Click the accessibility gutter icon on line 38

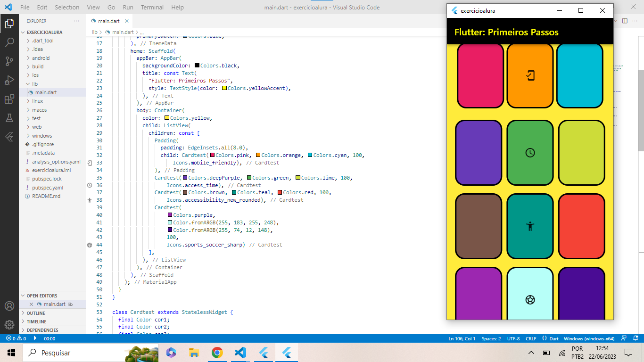pyautogui.click(x=90, y=200)
